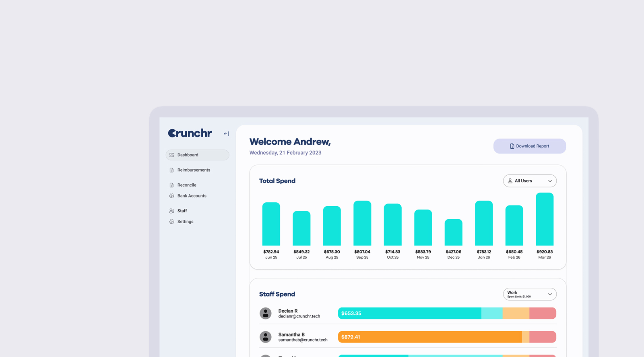Image resolution: width=644 pixels, height=357 pixels.
Task: Go to Reimbursements
Action: [194, 170]
